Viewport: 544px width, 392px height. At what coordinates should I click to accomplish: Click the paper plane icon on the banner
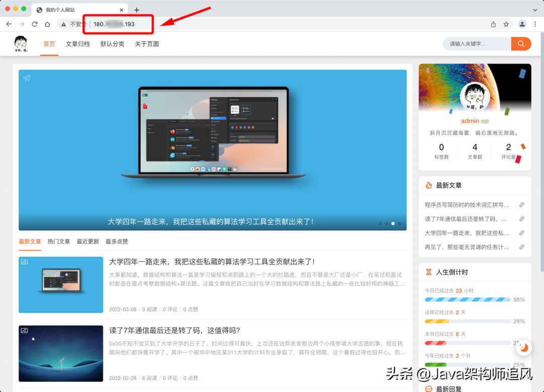click(26, 78)
